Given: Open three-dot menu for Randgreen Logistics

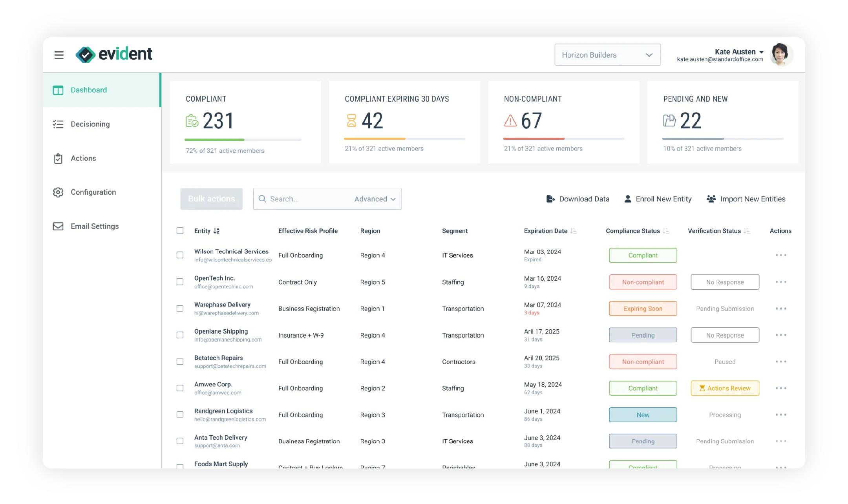Looking at the screenshot, I should click(x=781, y=415).
